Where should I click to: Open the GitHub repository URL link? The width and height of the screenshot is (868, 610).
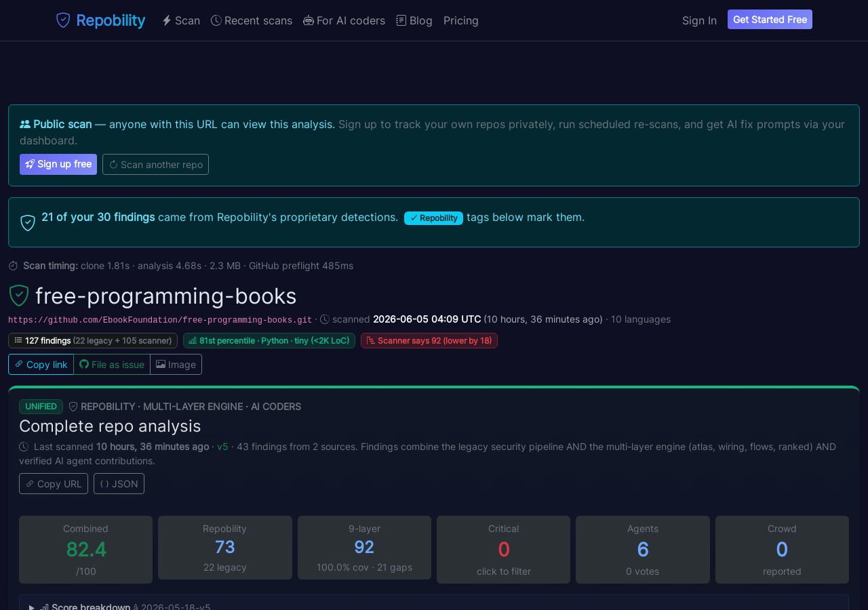coord(160,320)
